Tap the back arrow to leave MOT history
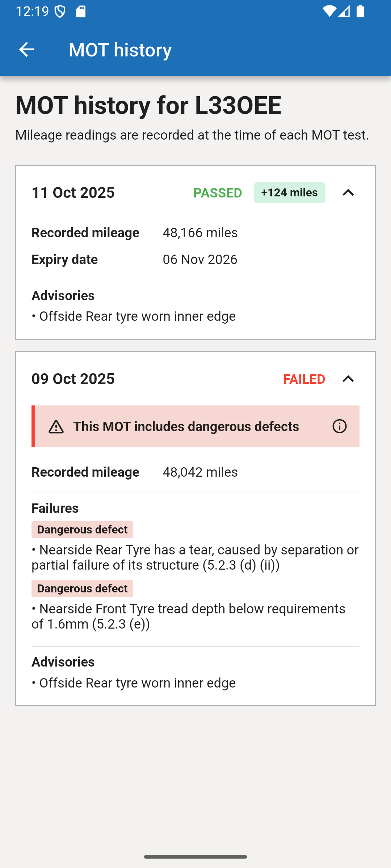Screen dimensions: 391x868 click(26, 49)
